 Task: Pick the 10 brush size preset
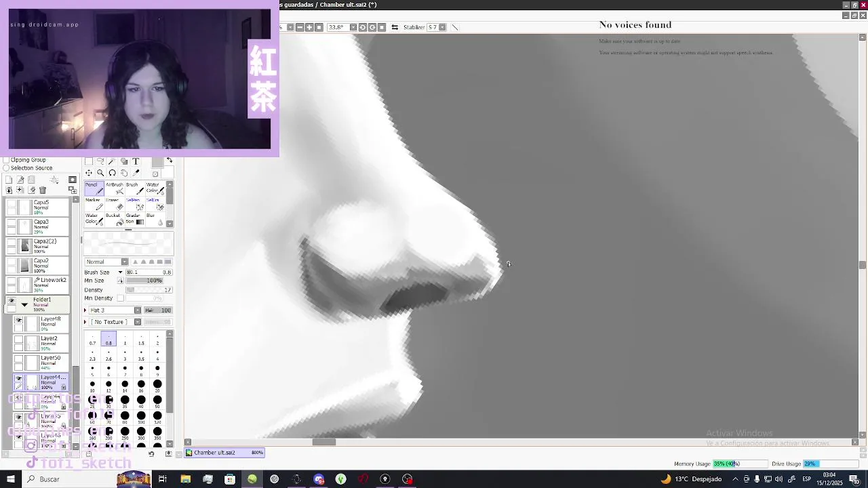click(x=92, y=387)
